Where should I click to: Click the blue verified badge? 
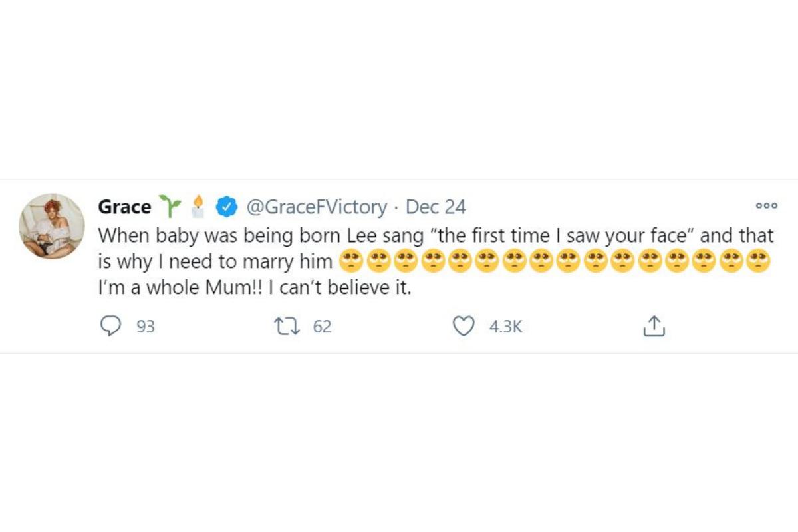228,207
